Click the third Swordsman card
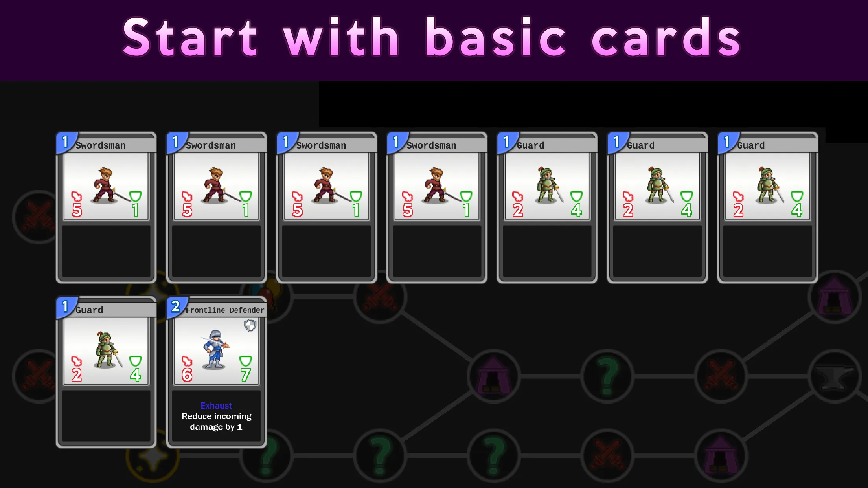 tap(327, 207)
